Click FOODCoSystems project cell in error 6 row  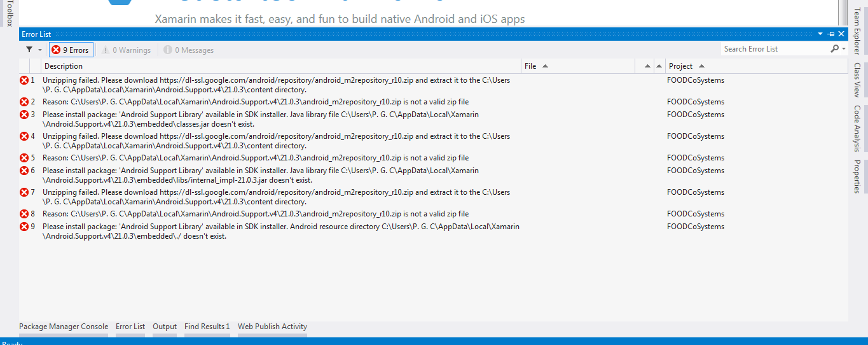pos(695,171)
